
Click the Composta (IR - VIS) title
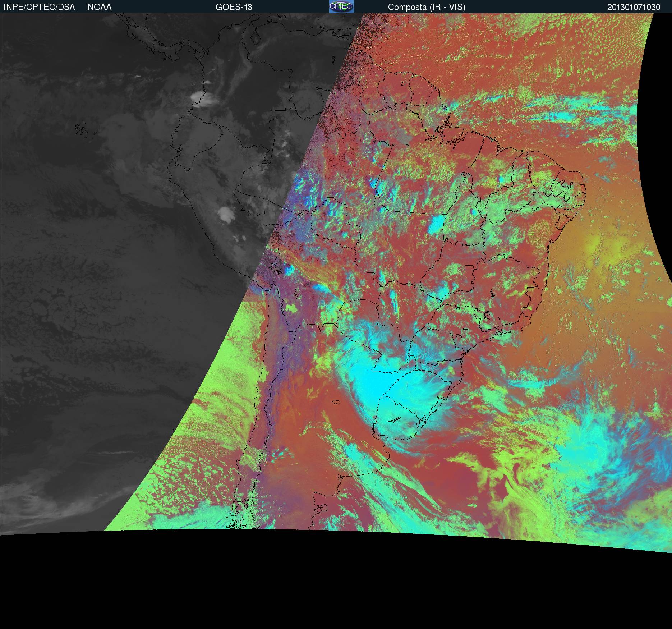tap(426, 7)
